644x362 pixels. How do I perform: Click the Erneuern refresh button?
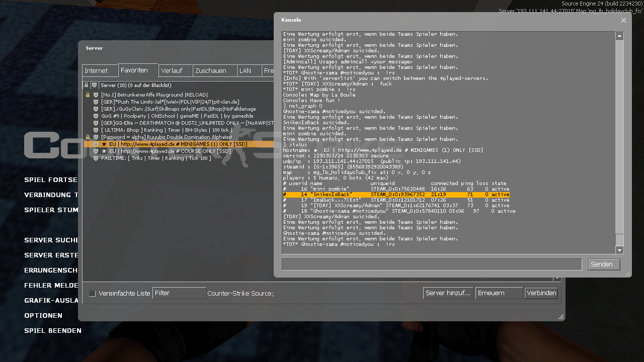(x=499, y=293)
